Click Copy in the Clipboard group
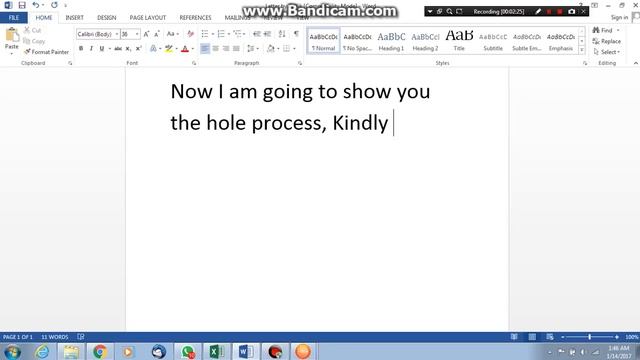The image size is (640, 360). click(34, 41)
